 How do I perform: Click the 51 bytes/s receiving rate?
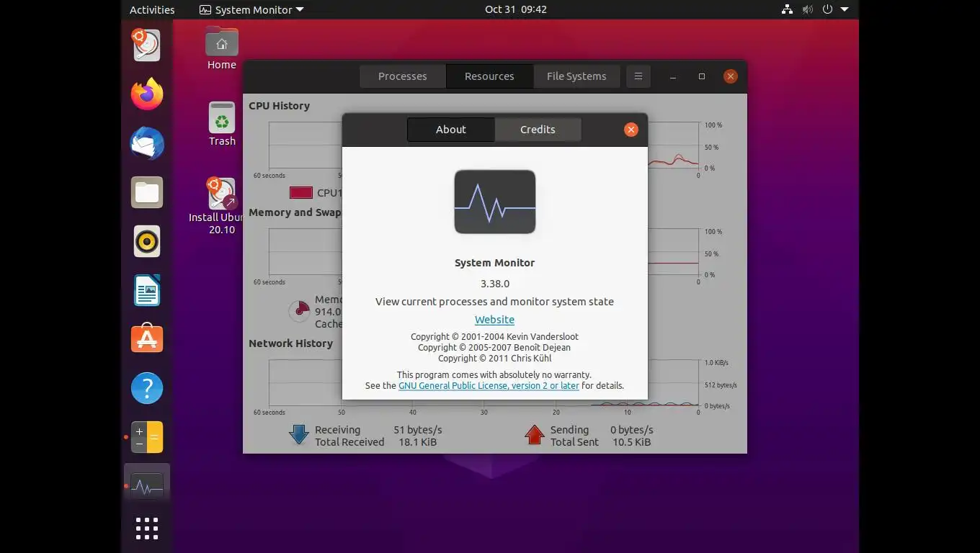[x=418, y=430]
